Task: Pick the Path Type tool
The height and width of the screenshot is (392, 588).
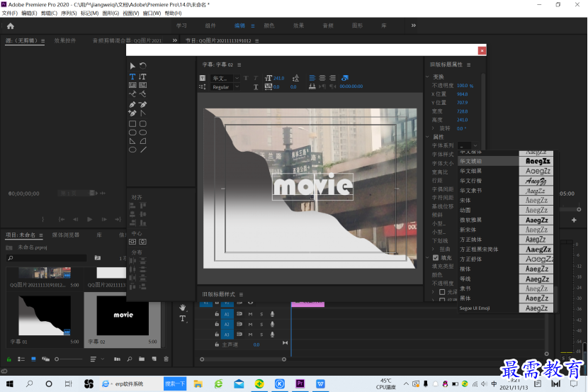Action: click(132, 94)
